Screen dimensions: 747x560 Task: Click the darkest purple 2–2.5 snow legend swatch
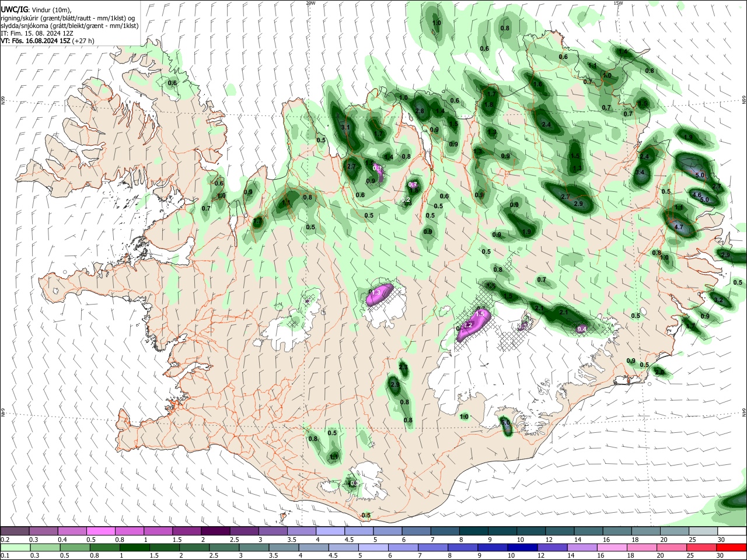coord(215,531)
